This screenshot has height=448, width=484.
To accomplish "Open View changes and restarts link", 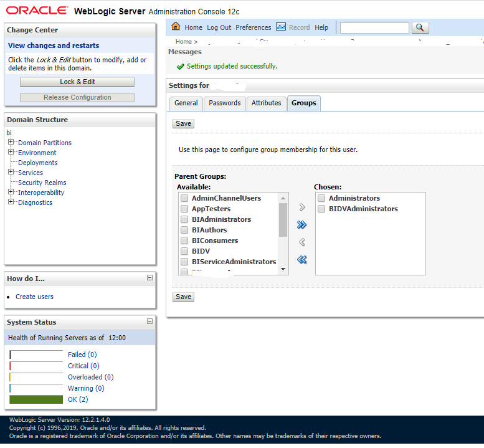I will [x=54, y=45].
